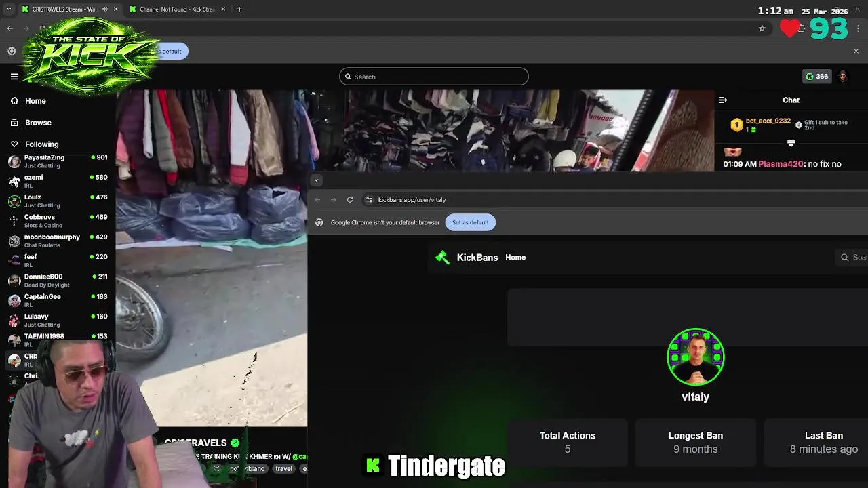Open the 366 Kicks balance
Screen dimensions: 868x488
816,77
